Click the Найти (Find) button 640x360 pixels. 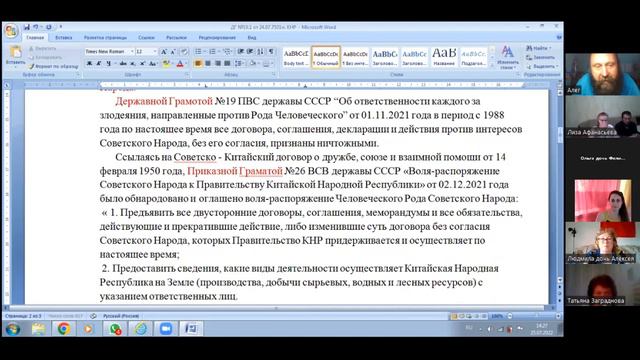(538, 48)
